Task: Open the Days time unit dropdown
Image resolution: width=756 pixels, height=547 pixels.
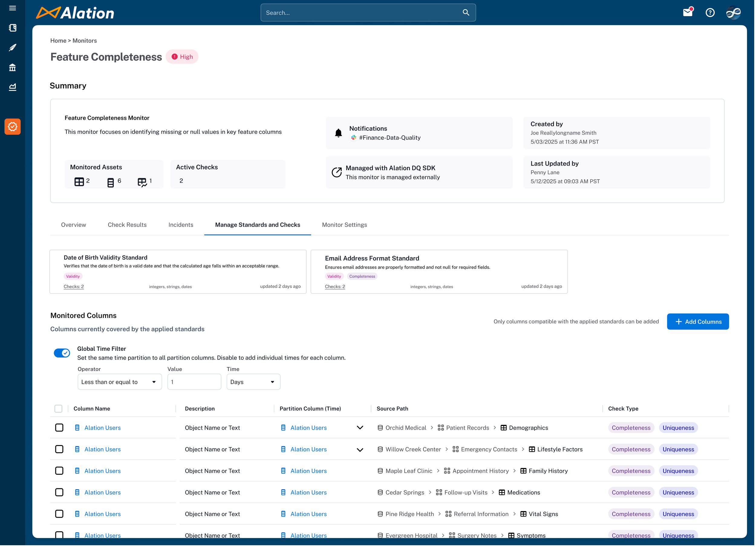Action: 253,382
